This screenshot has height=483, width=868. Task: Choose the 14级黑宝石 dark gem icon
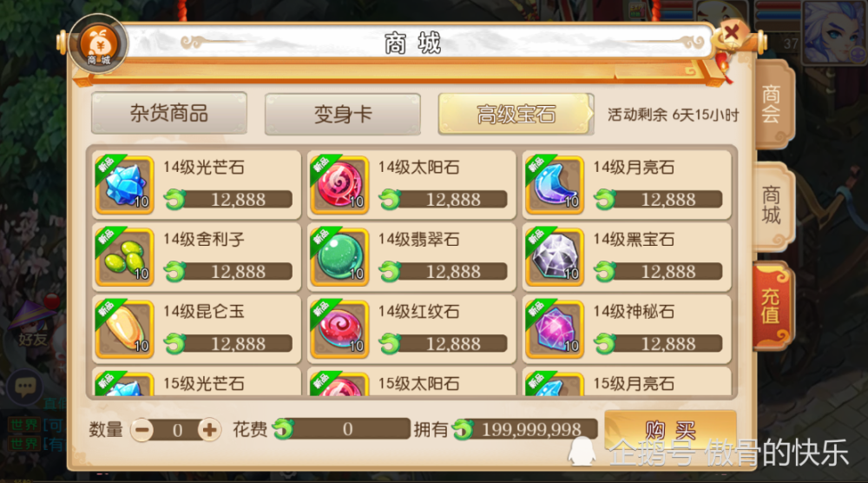[554, 257]
